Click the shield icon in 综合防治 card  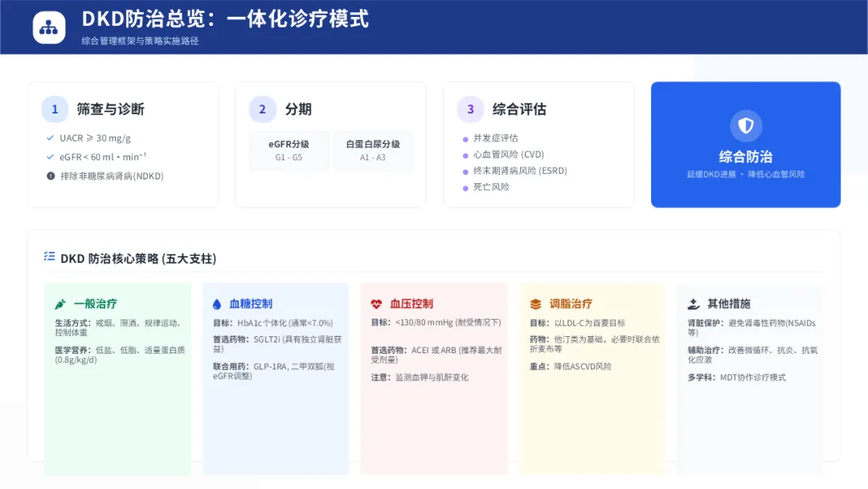(x=746, y=125)
